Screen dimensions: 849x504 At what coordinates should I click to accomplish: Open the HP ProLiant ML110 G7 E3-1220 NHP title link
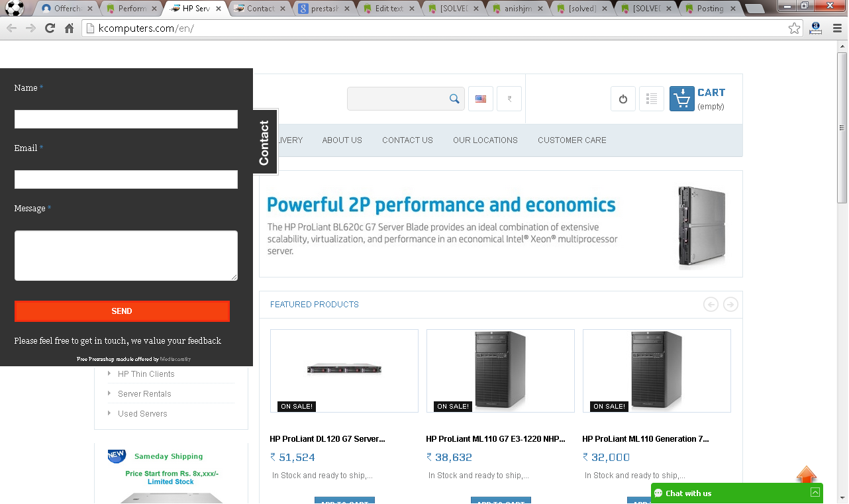point(495,439)
